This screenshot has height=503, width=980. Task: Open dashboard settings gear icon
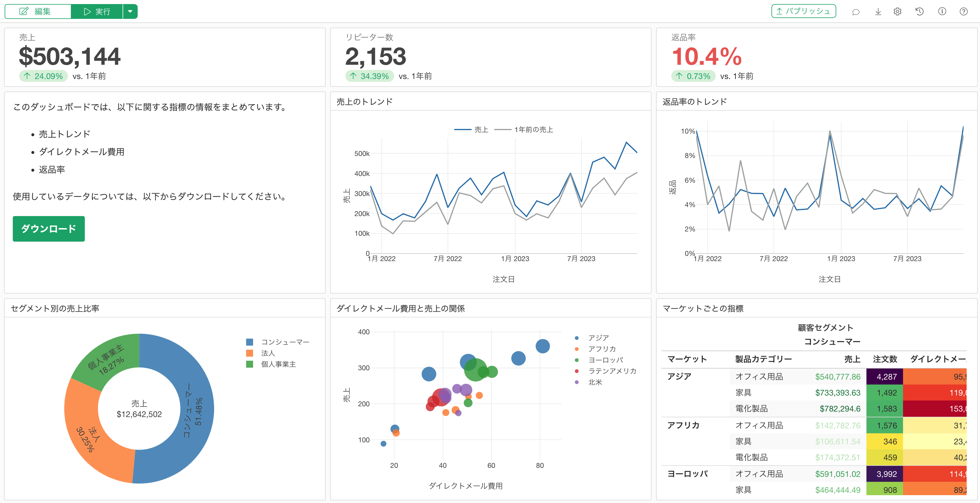pos(898,12)
